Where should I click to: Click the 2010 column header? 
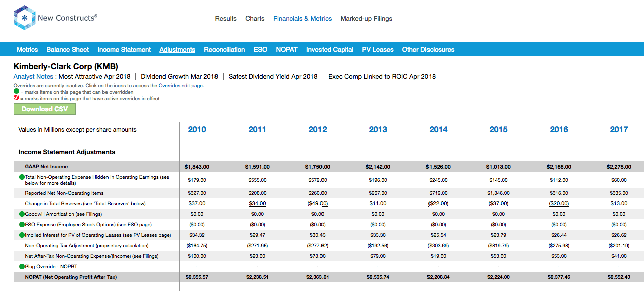pos(197,129)
